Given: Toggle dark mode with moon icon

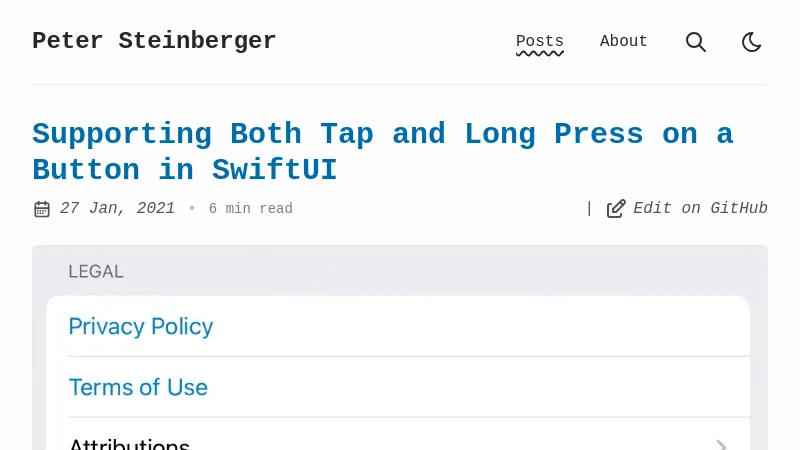Looking at the screenshot, I should [x=752, y=42].
